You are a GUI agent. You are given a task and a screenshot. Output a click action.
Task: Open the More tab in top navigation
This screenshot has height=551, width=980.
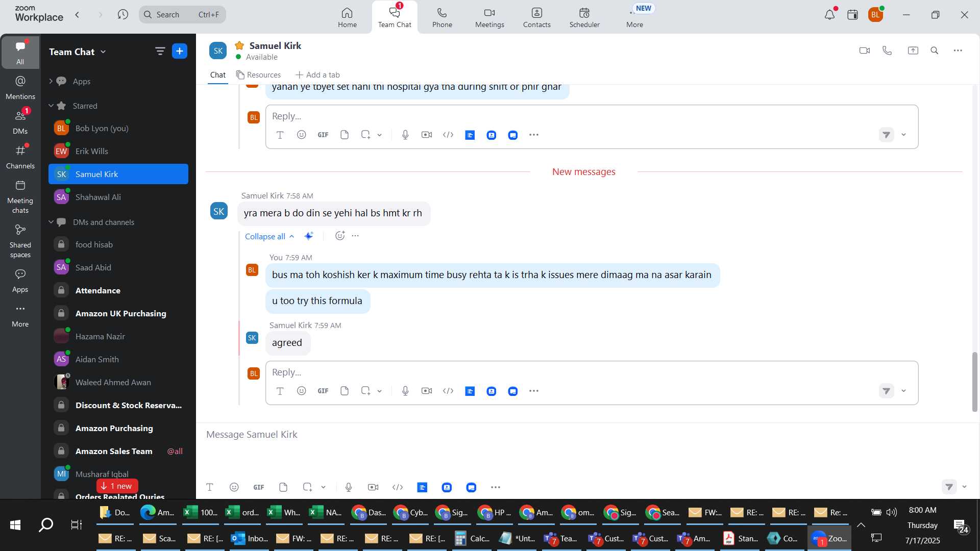(634, 17)
